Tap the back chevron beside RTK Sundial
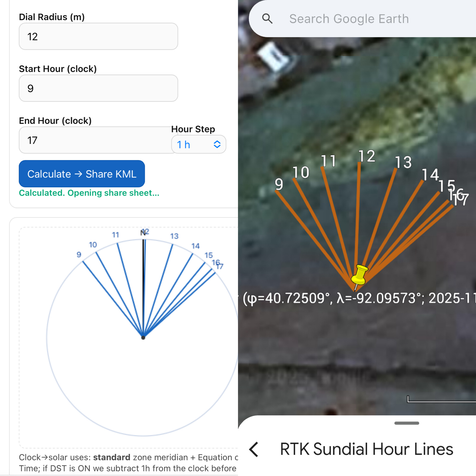Image resolution: width=476 pixels, height=476 pixels. (254, 449)
